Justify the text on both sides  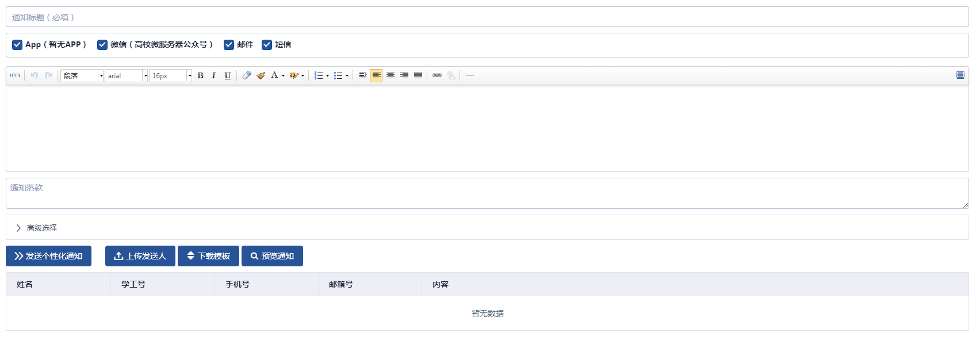(x=418, y=75)
